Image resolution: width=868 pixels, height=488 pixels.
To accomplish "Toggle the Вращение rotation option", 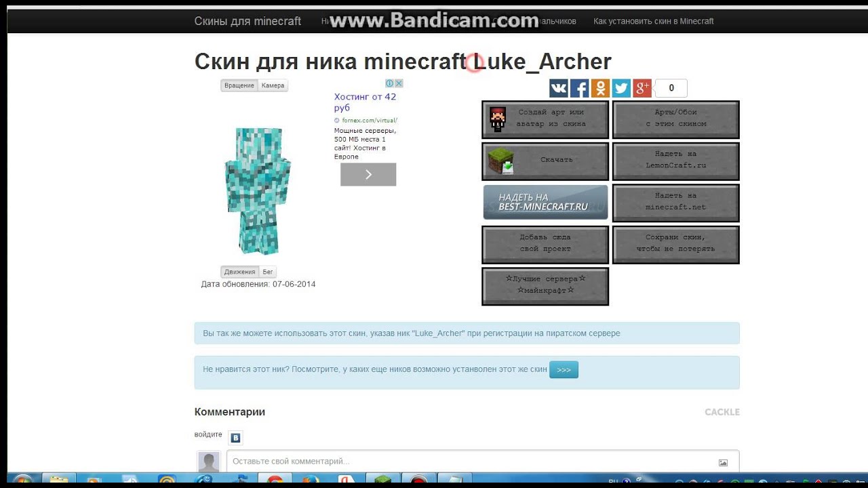I will coord(239,85).
